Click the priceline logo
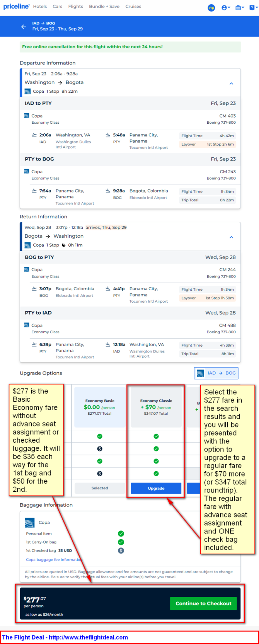 click(16, 6)
